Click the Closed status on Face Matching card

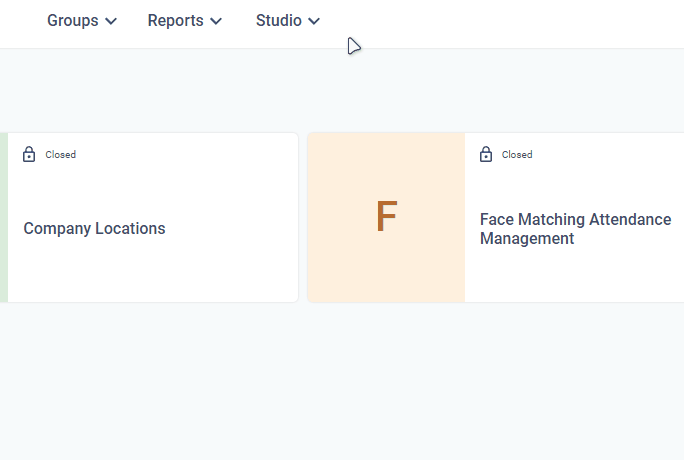[x=517, y=155]
